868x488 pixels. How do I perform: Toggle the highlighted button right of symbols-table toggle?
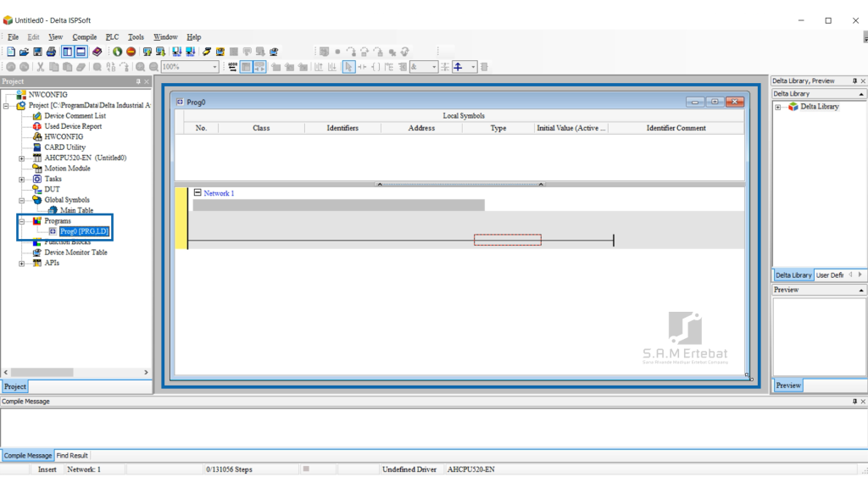[x=259, y=67]
